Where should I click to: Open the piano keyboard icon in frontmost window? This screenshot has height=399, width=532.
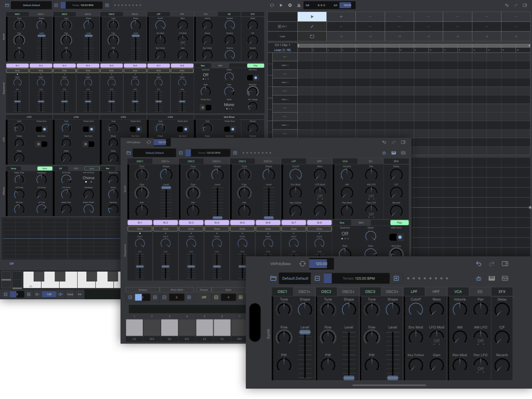pos(491,278)
